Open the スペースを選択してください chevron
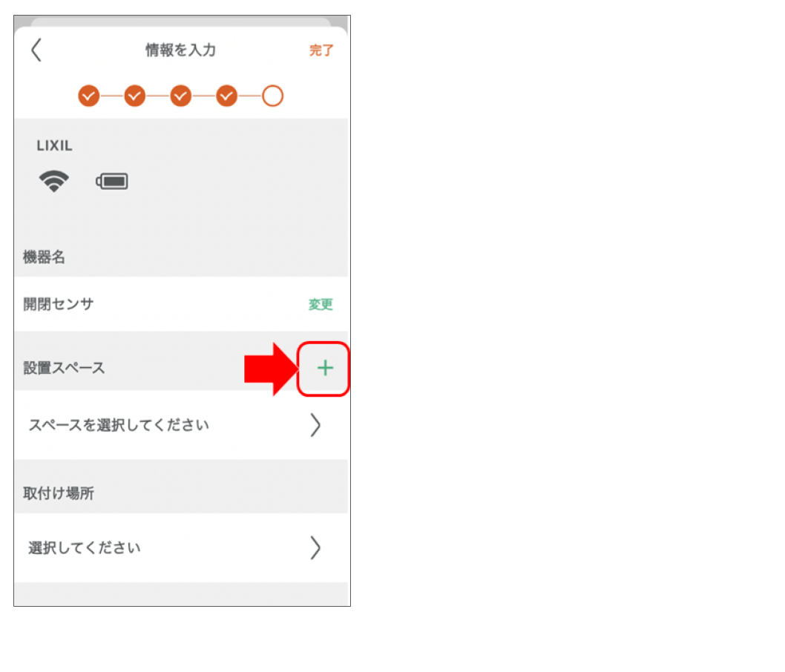 coord(315,425)
